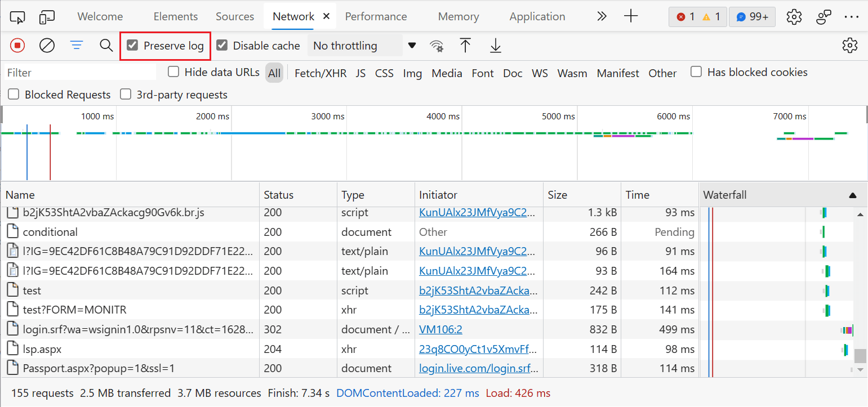Uncheck Disable cache
868x407 pixels.
click(x=222, y=45)
